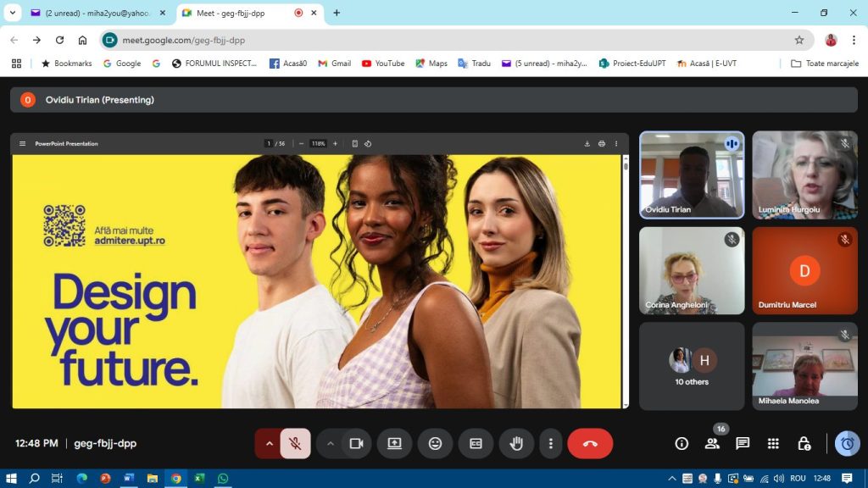Viewport: 868px width, 488px height.
Task: Open the emoji reactions panel
Action: point(435,443)
